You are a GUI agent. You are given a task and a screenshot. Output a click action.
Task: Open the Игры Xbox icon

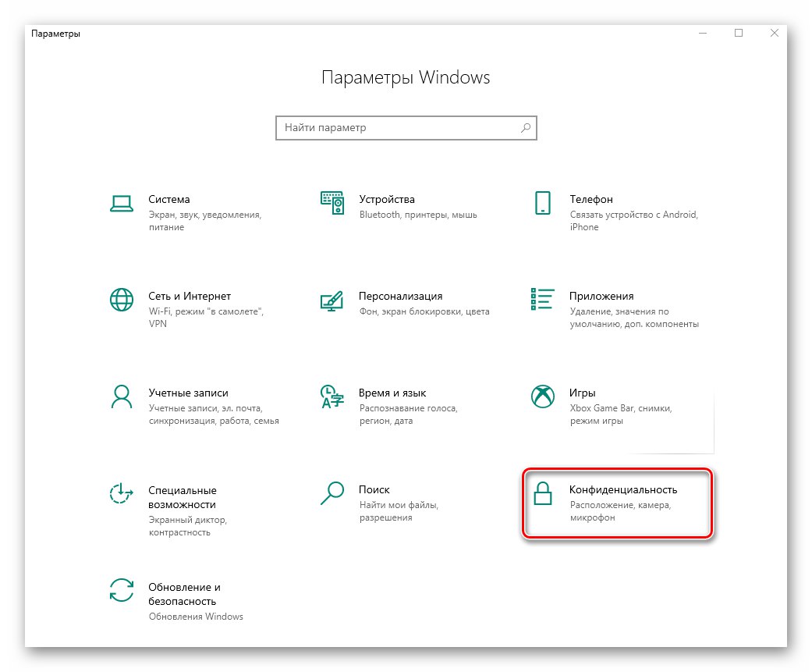pos(543,396)
